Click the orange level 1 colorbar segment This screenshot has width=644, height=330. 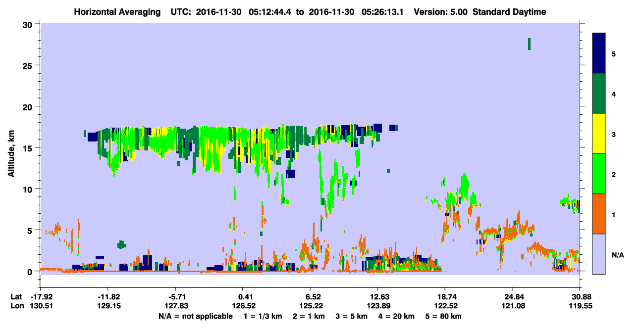(x=599, y=214)
